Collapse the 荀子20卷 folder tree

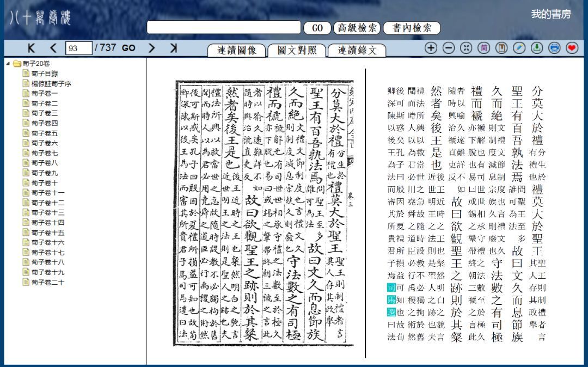tap(8, 64)
